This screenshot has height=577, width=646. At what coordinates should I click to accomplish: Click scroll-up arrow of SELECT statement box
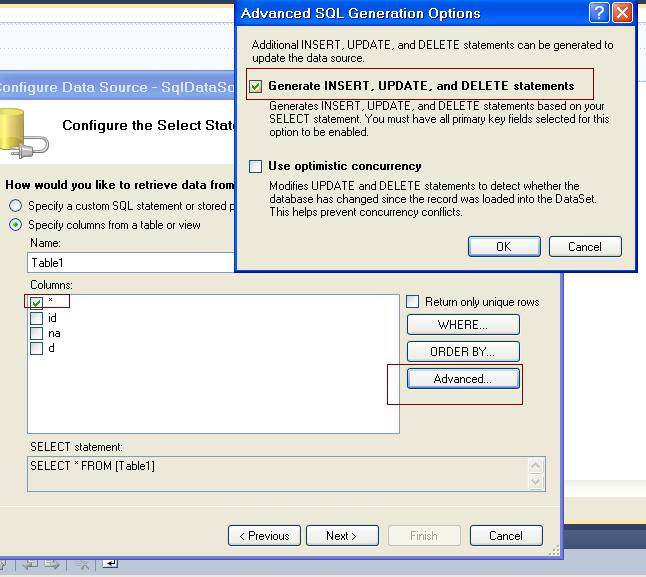point(536,466)
